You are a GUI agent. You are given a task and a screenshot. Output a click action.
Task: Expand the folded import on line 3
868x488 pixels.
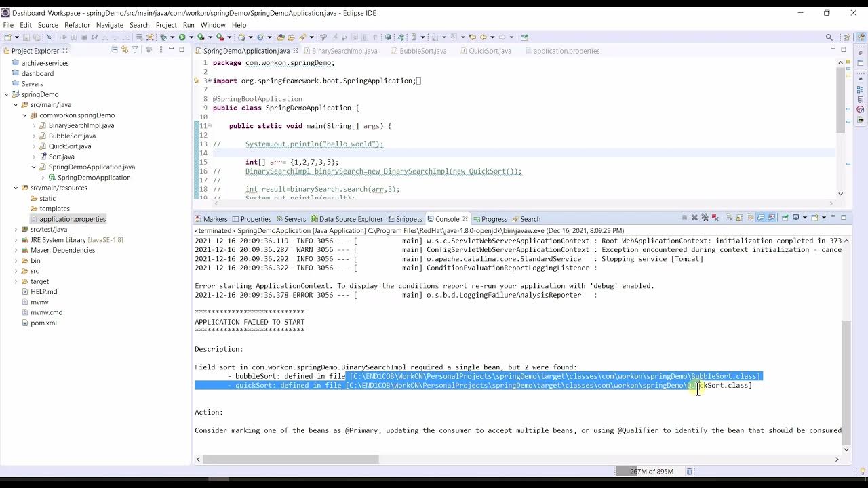[x=209, y=81]
